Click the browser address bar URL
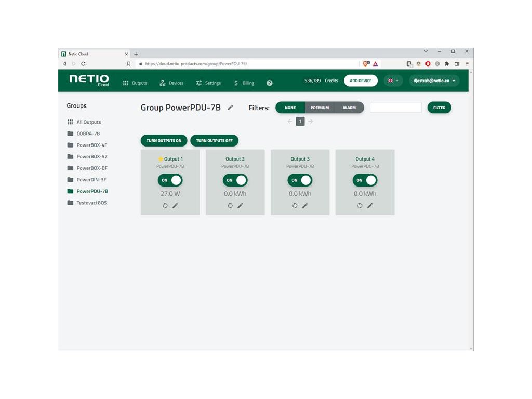The height and width of the screenshot is (399, 532). point(196,64)
